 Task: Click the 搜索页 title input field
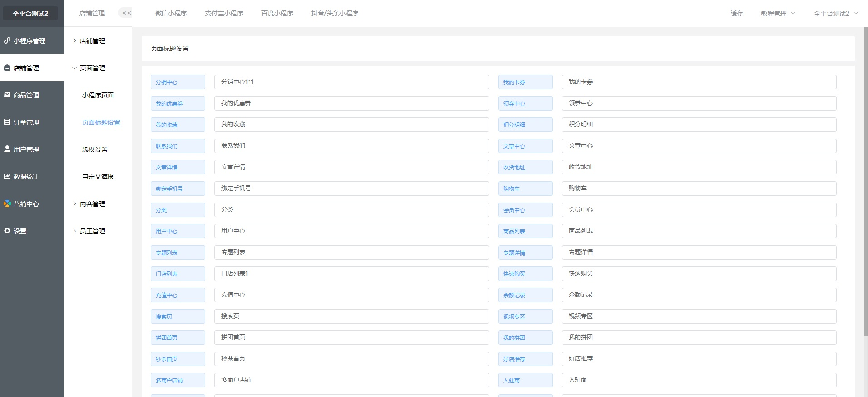(352, 316)
